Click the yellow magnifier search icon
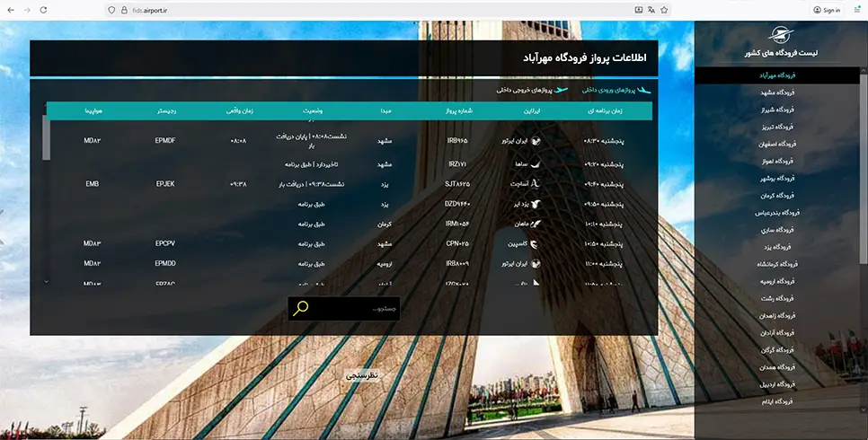The image size is (868, 440). tap(301, 308)
